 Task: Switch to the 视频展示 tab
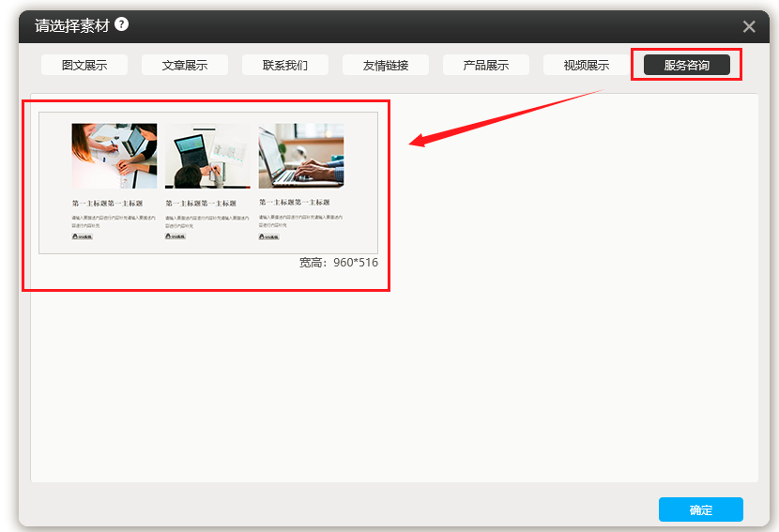tap(587, 66)
